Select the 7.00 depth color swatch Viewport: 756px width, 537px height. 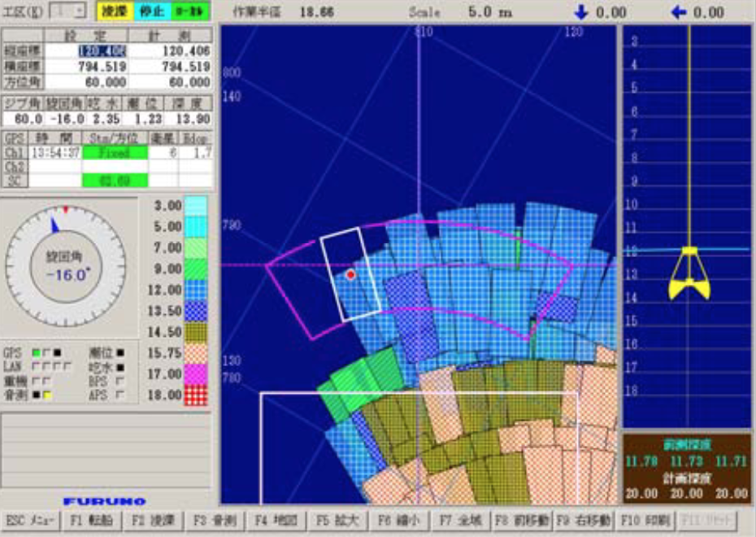(x=196, y=248)
